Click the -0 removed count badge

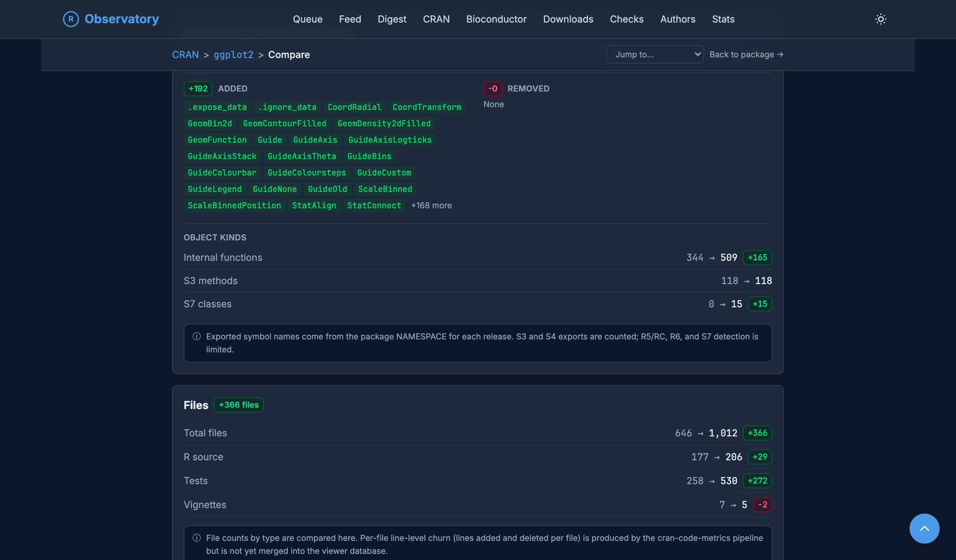(x=492, y=88)
